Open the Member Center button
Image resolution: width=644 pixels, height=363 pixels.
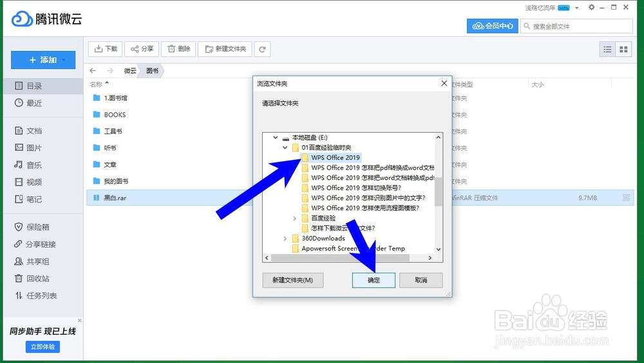(x=493, y=26)
